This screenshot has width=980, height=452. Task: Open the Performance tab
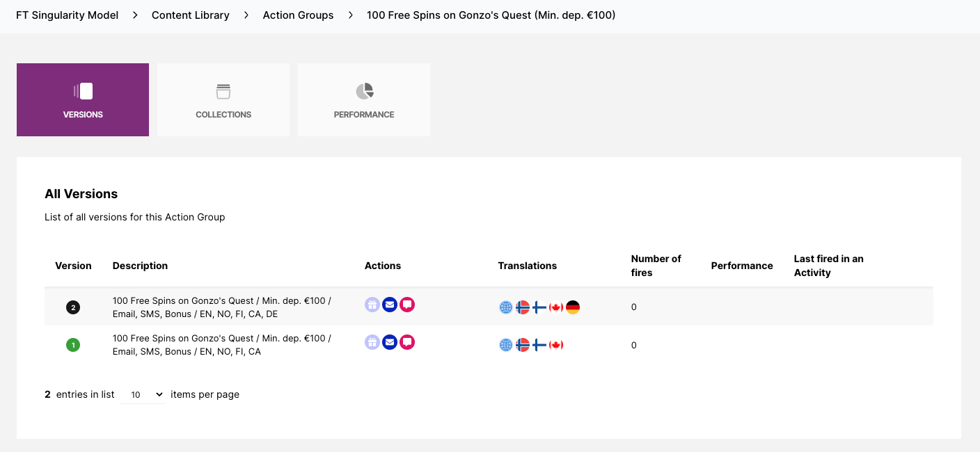pos(364,100)
